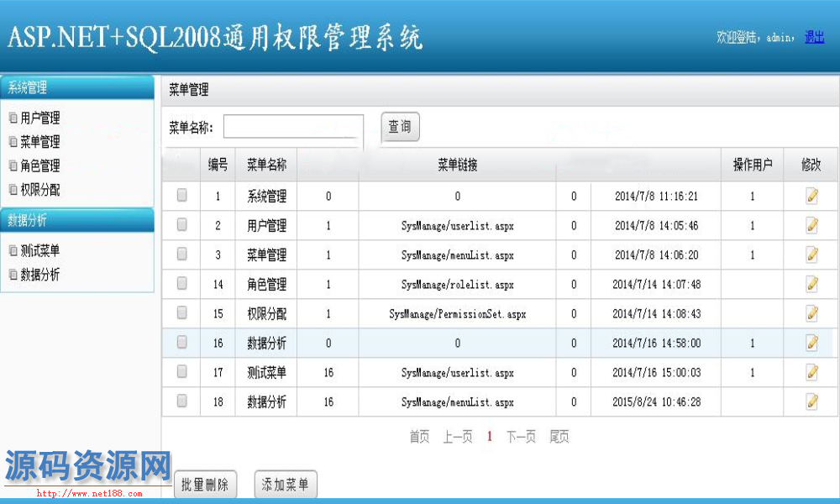
Task: Edit row 17 测试菜单 via pencil icon
Action: (811, 373)
